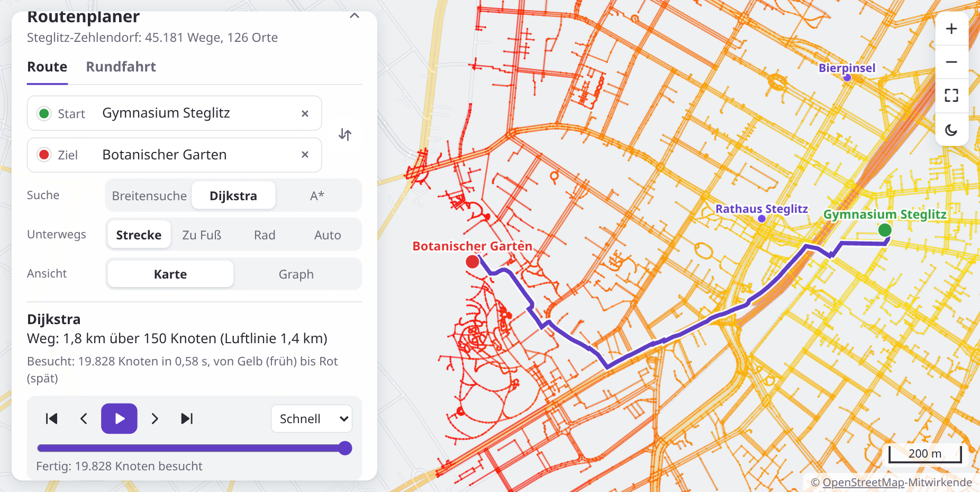Screen dimensions: 980x492
Task: Open the OpenStreetMap attribution link
Action: click(864, 482)
